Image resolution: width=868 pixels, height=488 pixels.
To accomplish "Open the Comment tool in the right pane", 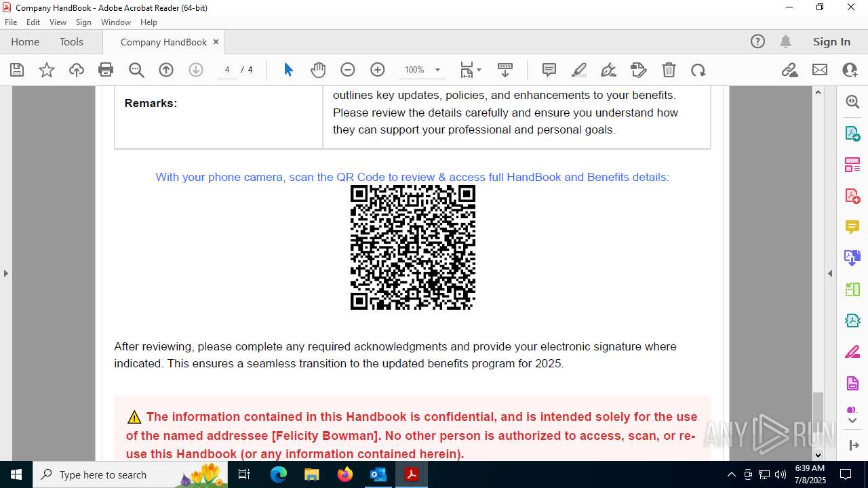I will click(852, 226).
